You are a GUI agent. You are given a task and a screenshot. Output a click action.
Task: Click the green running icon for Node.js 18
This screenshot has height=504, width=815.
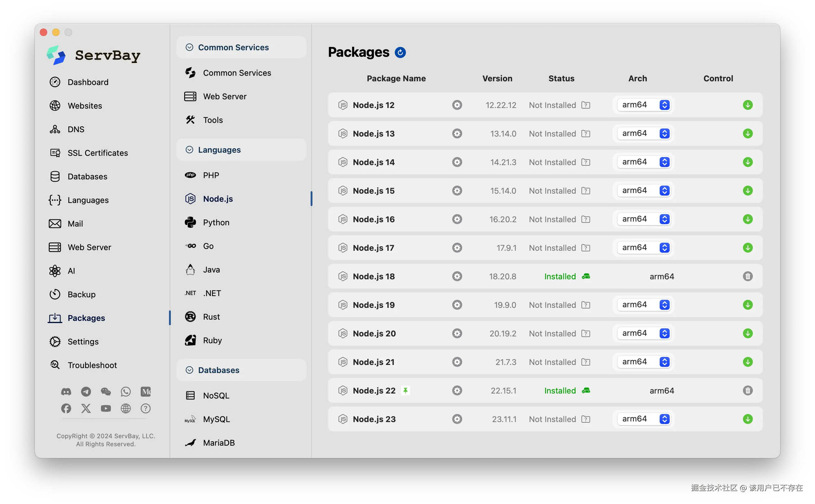pos(586,276)
